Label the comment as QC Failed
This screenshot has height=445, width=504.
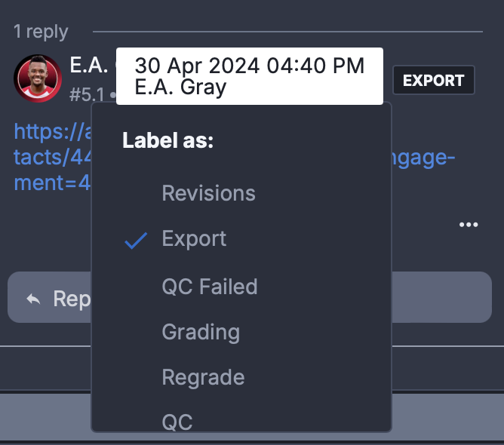click(209, 287)
